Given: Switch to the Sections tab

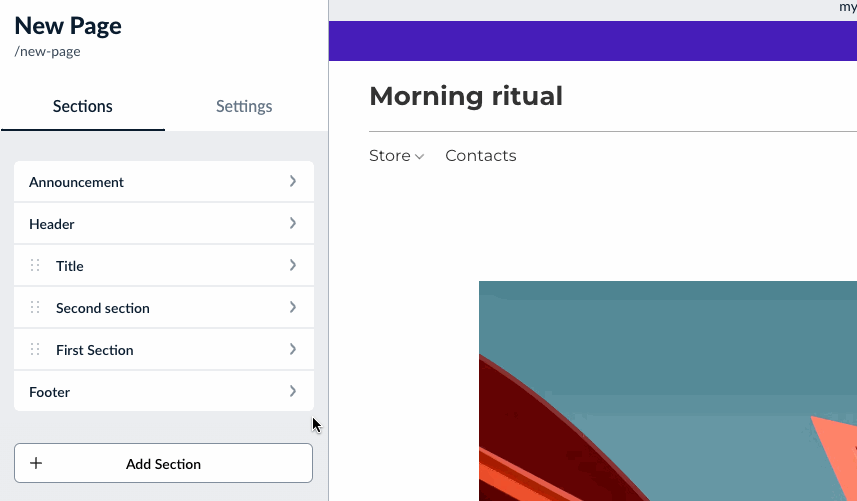Looking at the screenshot, I should (83, 107).
